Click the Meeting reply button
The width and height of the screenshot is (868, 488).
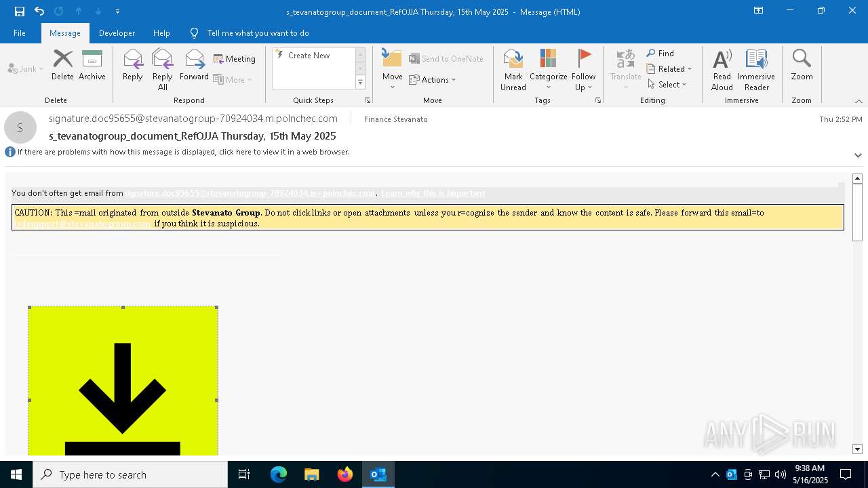[x=235, y=59]
